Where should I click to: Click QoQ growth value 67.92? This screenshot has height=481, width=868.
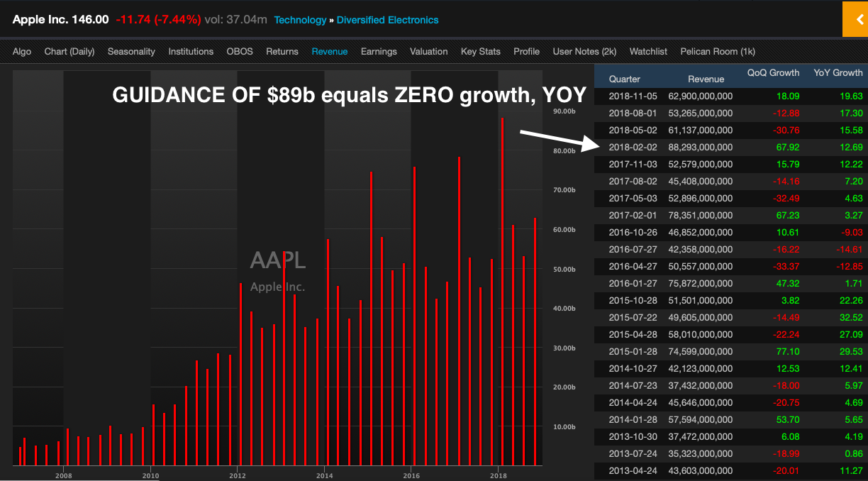[x=788, y=147]
